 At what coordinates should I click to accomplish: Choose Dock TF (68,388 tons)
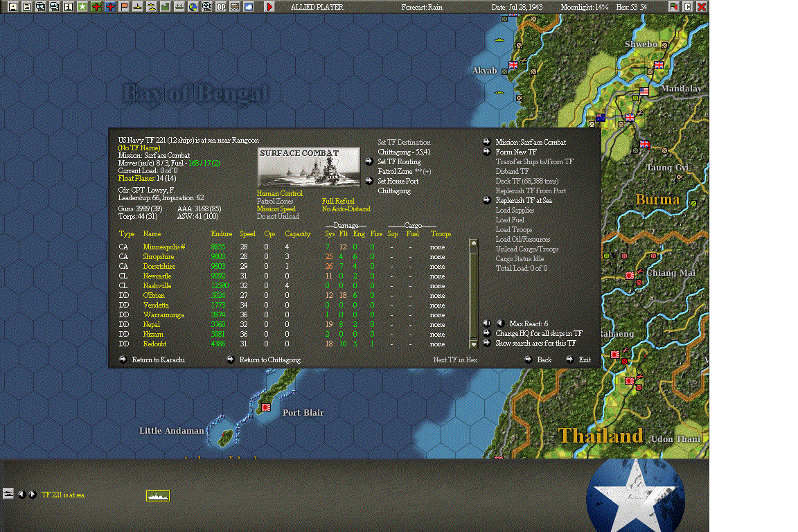pyautogui.click(x=527, y=181)
